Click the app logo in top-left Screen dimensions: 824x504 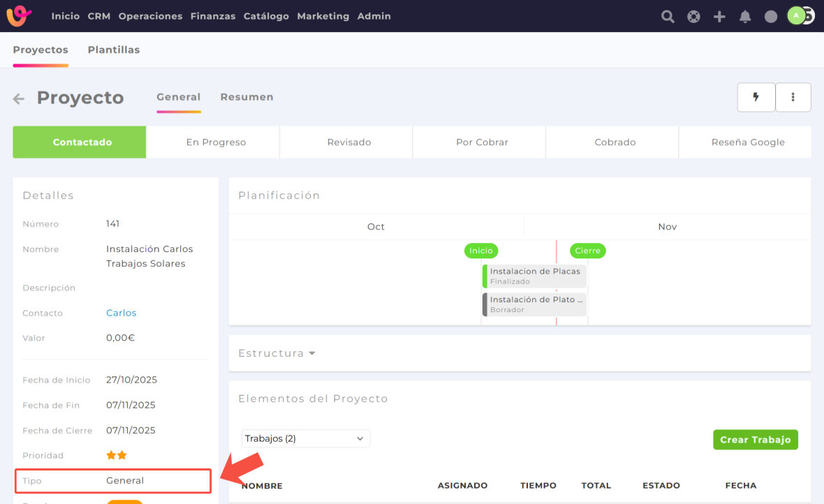tap(19, 15)
